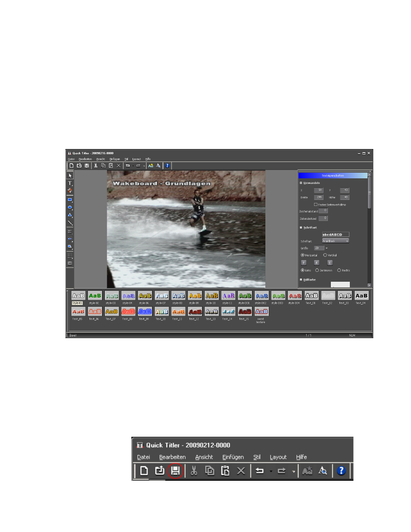The height and width of the screenshot is (532, 411).
Task: Toggle the italic K button
Action: pos(316,262)
